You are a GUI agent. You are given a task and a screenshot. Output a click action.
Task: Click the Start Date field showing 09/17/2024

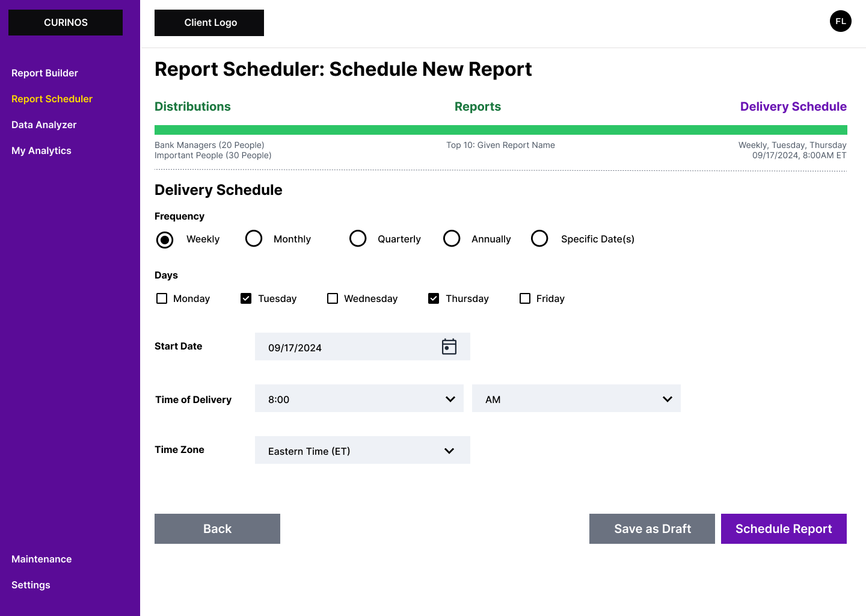point(363,346)
